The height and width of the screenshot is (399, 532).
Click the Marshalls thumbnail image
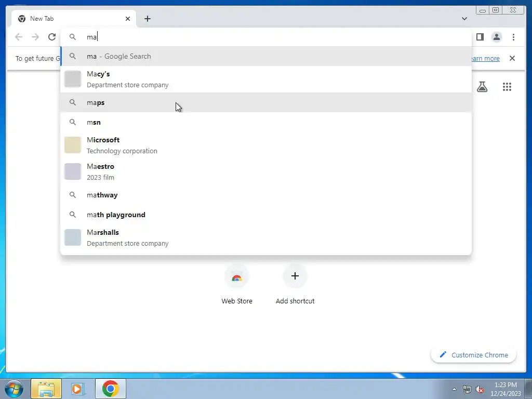73,237
